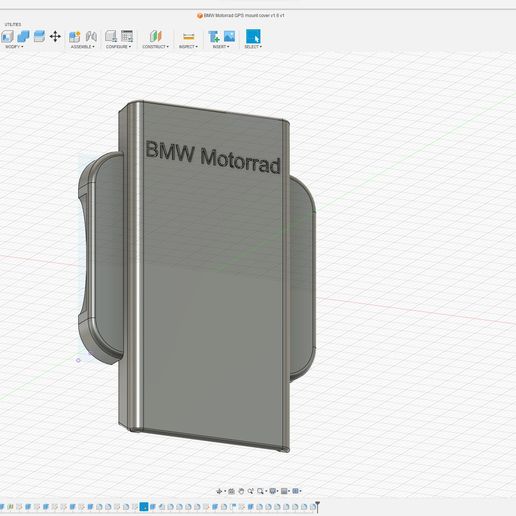Select the Offset Plane construct icon
Image resolution: width=516 pixels, height=516 pixels.
pyautogui.click(x=156, y=36)
